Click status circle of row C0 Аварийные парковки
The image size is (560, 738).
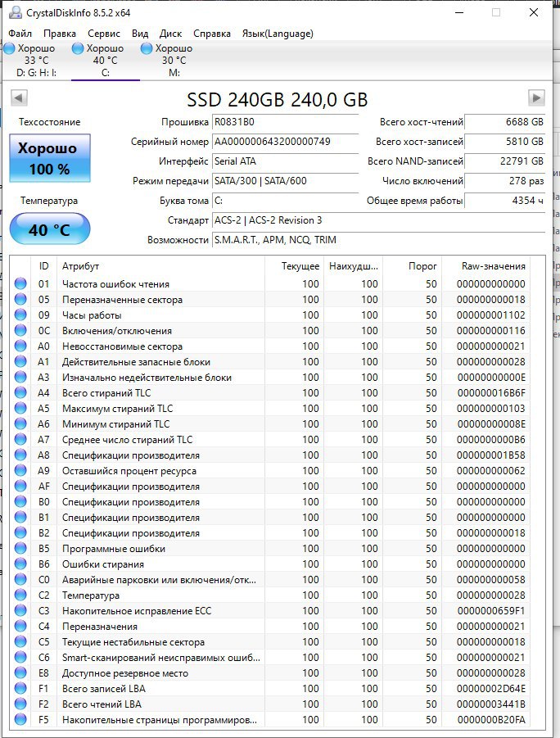point(20,579)
